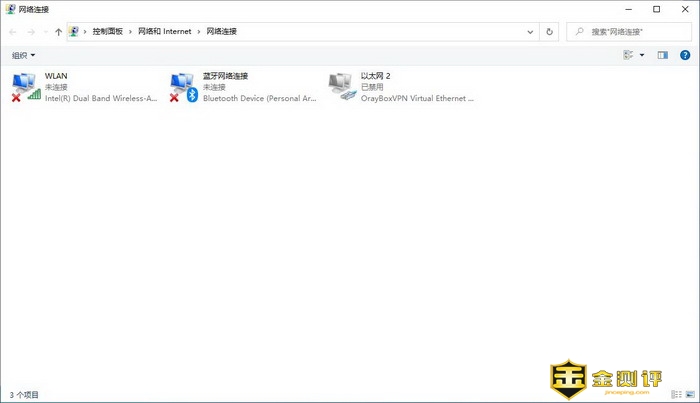
Task: Click the blue help question mark icon
Action: click(685, 55)
